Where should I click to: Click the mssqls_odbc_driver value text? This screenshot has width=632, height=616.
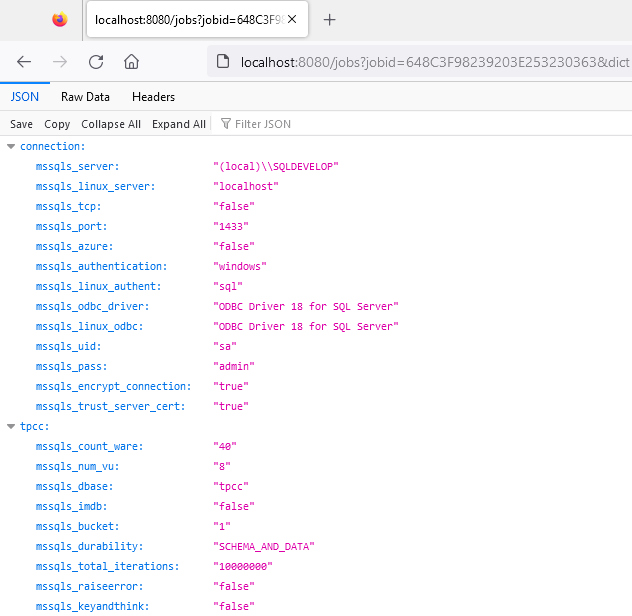306,306
